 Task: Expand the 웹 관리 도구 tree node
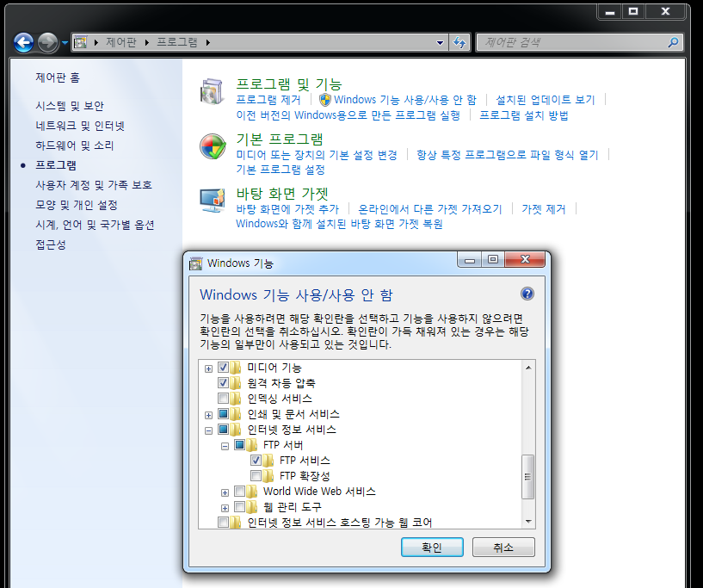[225, 508]
